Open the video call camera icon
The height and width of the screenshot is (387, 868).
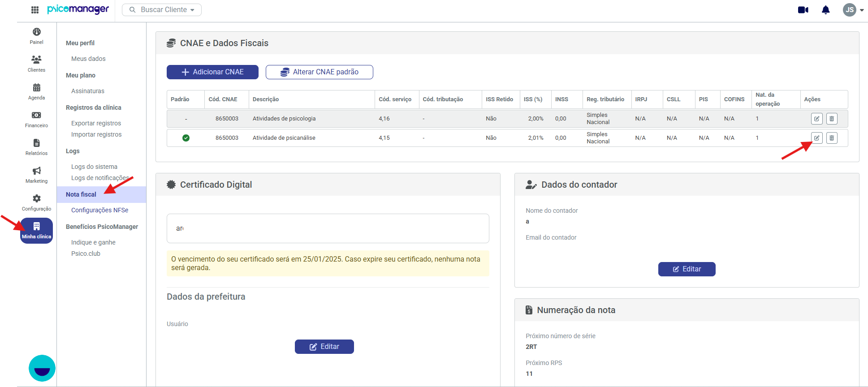coord(803,10)
